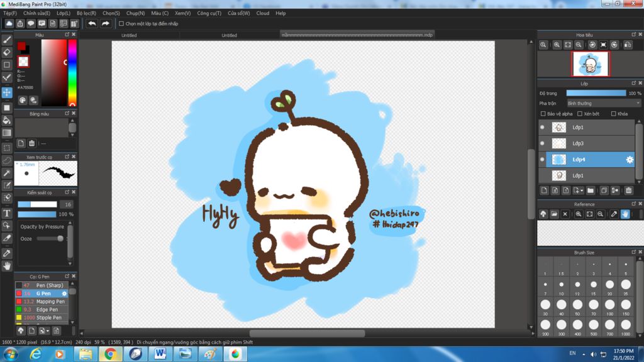
Task: Select the Lớp3 layer row
Action: (587, 143)
